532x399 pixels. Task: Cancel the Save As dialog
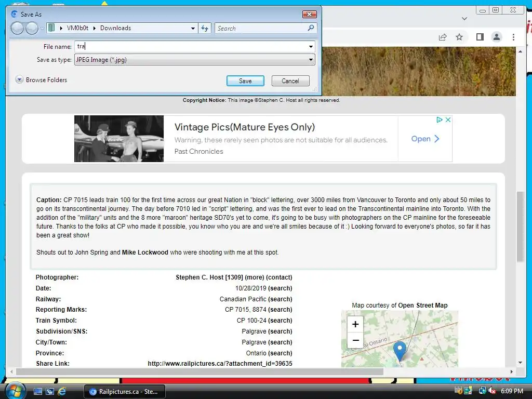tap(290, 81)
